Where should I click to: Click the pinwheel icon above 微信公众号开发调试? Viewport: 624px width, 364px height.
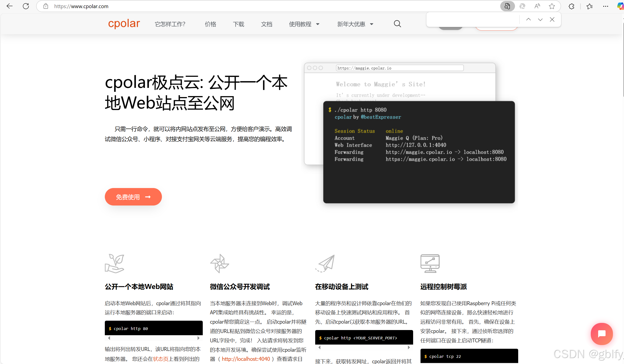[x=220, y=264]
